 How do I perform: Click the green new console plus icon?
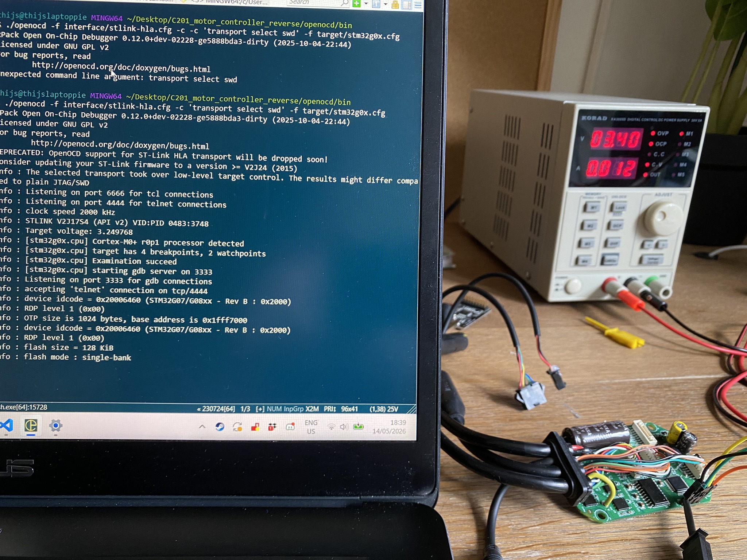357,4
